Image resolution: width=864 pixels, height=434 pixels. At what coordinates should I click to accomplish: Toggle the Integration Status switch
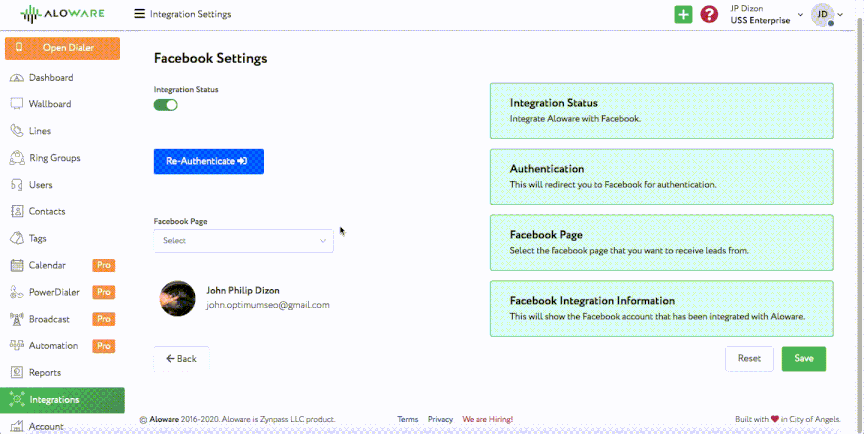(x=165, y=105)
